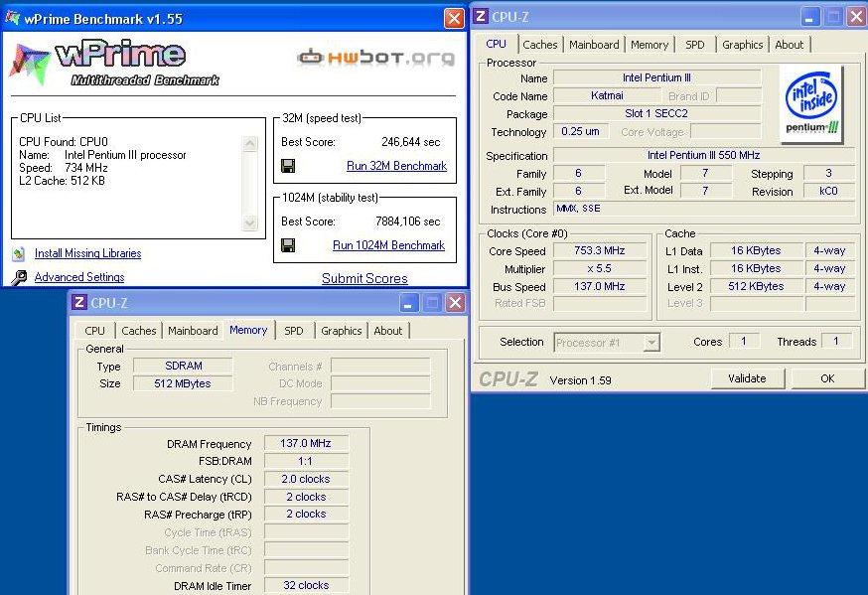Select the Mainboard tab in the Memory CPU-Z window
Screen dimensions: 868x595
pos(193,331)
